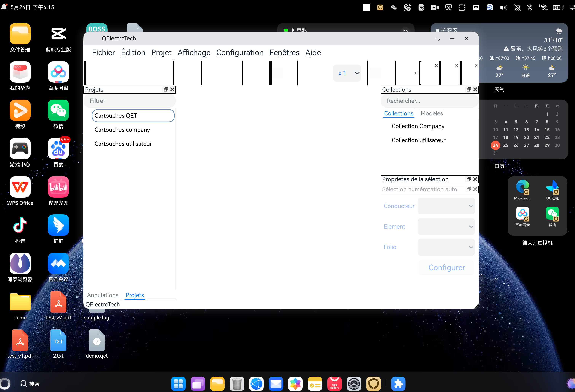Select the 2.txt desktop file
The height and width of the screenshot is (392, 575).
click(x=58, y=344)
